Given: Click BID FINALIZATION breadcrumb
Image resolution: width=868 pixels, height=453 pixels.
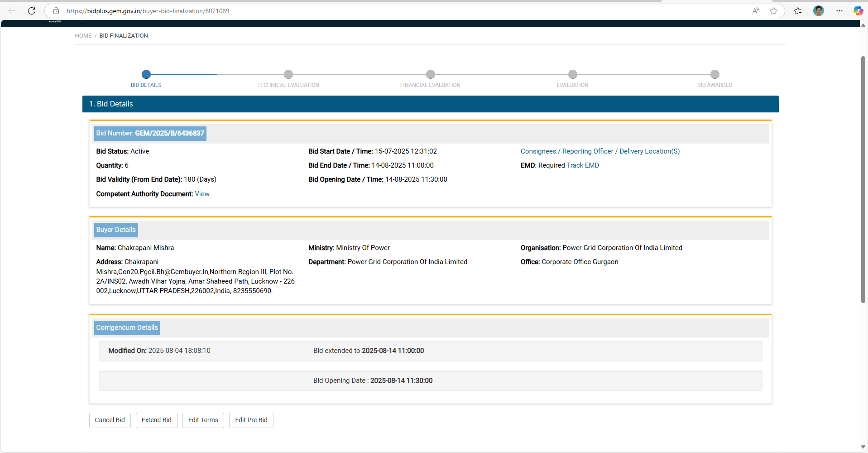Looking at the screenshot, I should [124, 36].
